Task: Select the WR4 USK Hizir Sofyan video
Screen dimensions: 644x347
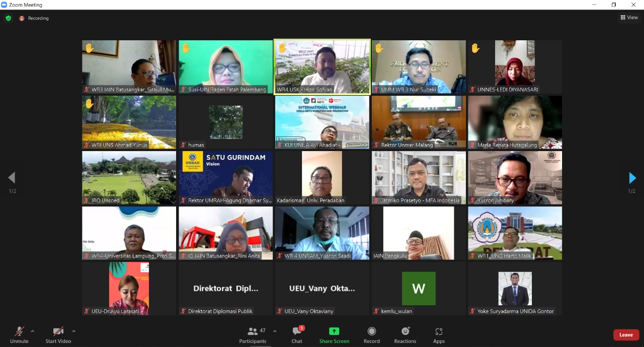Action: (x=322, y=66)
